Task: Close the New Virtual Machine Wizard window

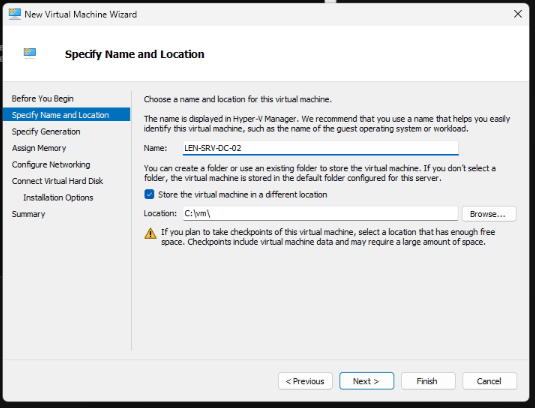Action: click(x=518, y=14)
